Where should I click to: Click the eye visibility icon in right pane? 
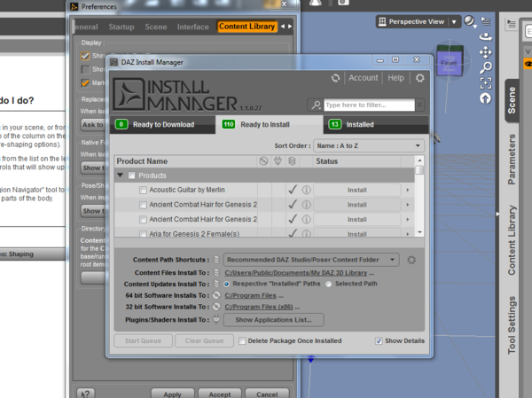(x=528, y=64)
